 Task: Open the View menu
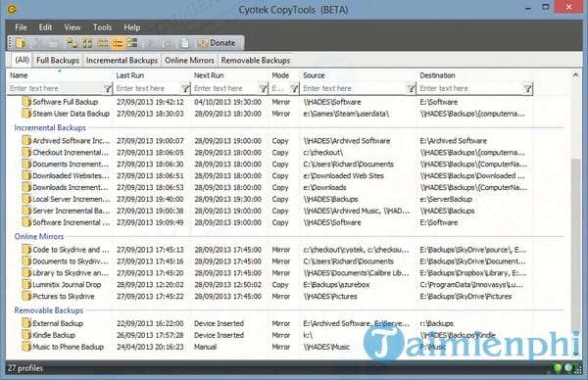coord(72,27)
